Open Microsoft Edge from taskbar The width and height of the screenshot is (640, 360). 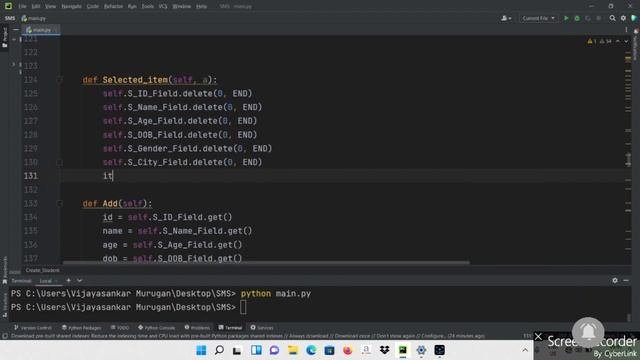point(311,350)
